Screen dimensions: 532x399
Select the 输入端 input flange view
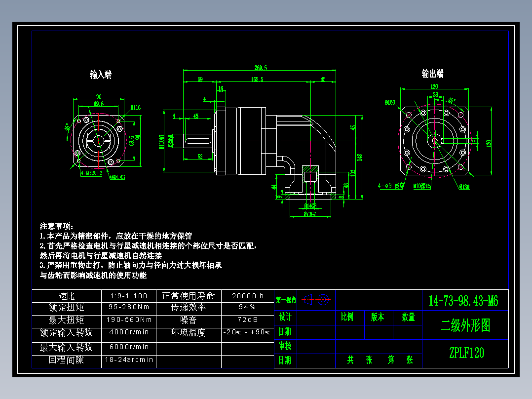click(x=99, y=141)
